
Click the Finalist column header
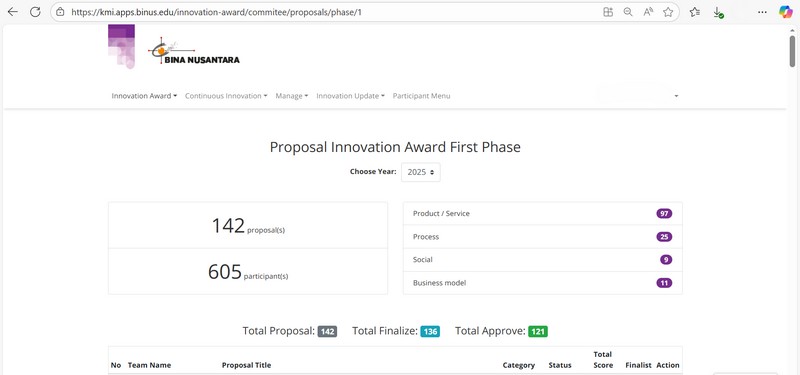click(x=638, y=365)
